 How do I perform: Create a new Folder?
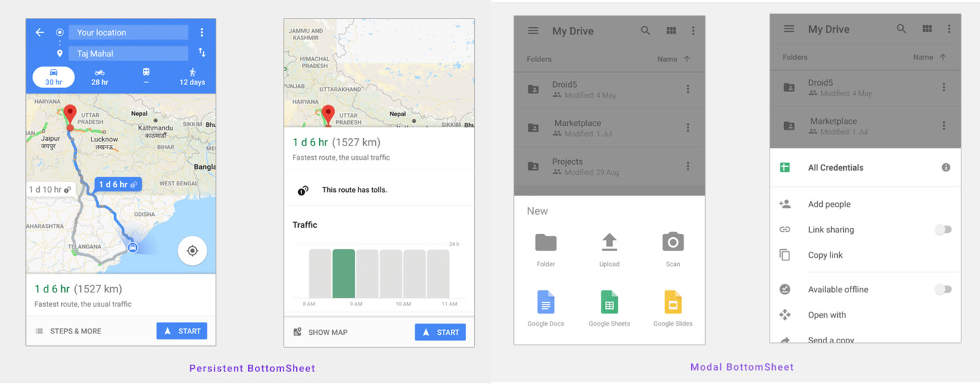(x=546, y=250)
